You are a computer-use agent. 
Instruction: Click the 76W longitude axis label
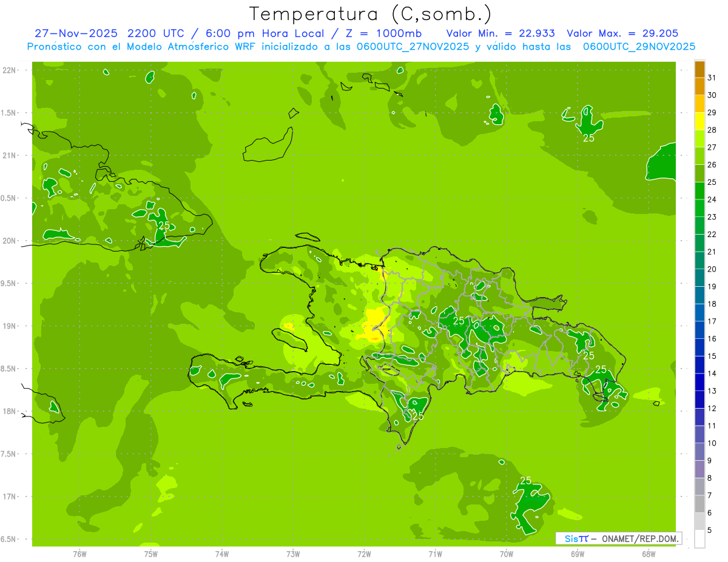pos(79,554)
